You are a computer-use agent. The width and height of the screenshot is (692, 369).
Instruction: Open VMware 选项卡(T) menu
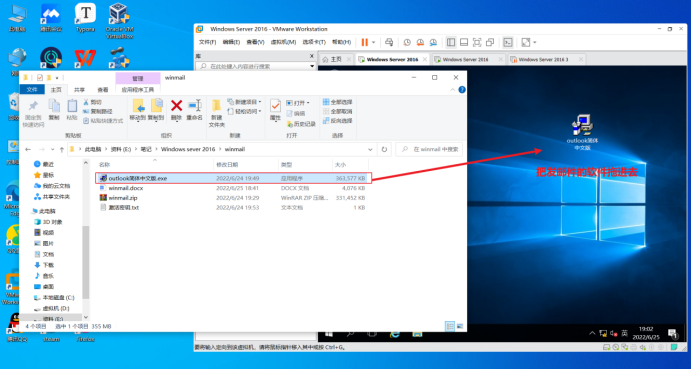tap(314, 42)
